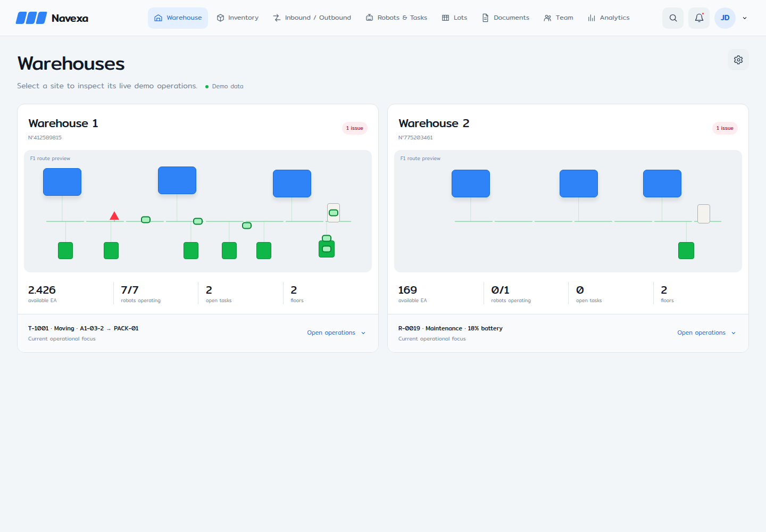Click the 0/1 robots operating value
This screenshot has width=766, height=532.
pyautogui.click(x=501, y=290)
